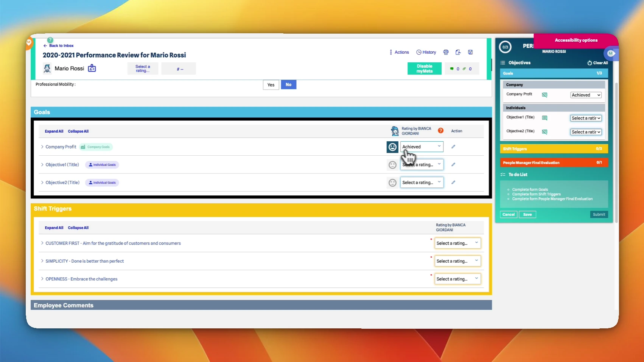
Task: Open the export document icon beside print
Action: (x=458, y=52)
